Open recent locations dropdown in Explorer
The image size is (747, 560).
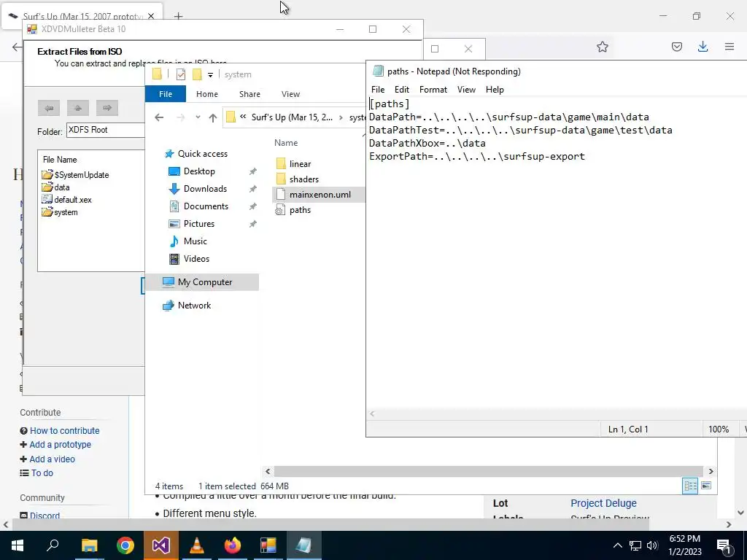point(198,117)
